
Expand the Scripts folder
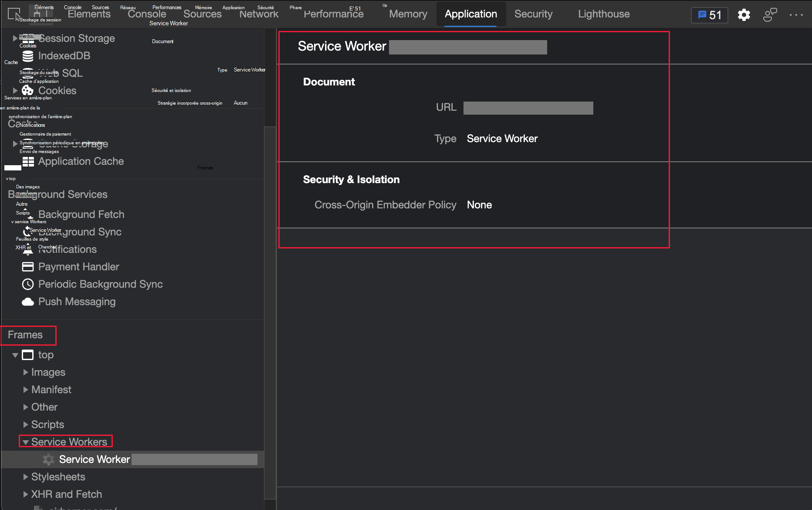(26, 425)
